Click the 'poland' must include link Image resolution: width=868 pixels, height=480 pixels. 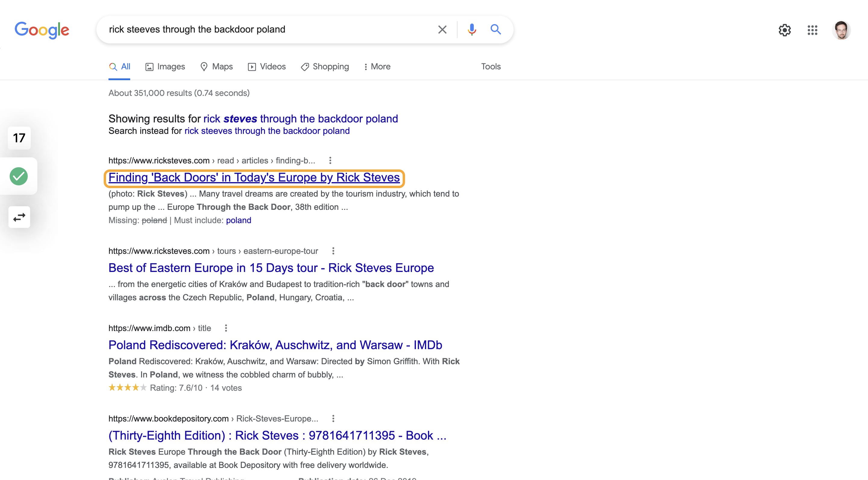point(239,220)
